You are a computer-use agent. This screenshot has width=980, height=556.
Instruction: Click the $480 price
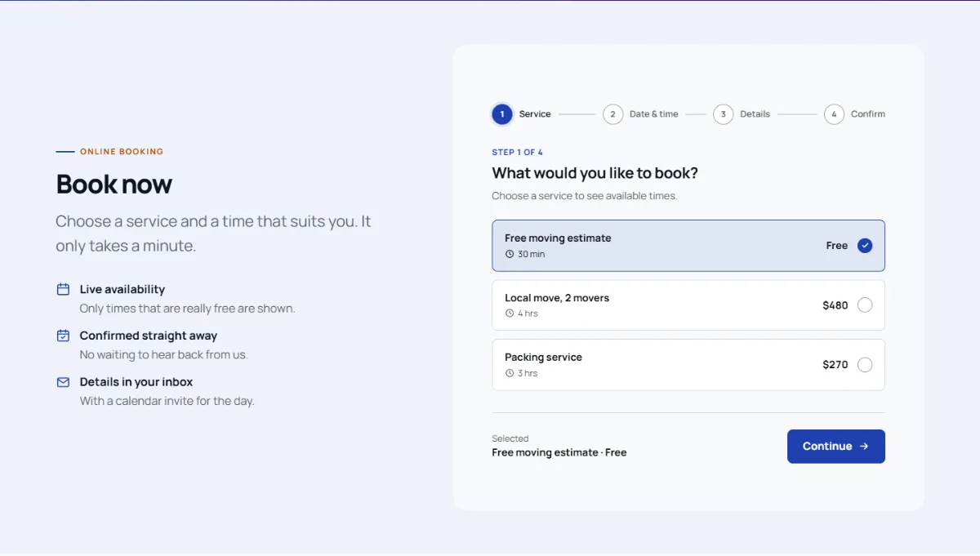835,305
